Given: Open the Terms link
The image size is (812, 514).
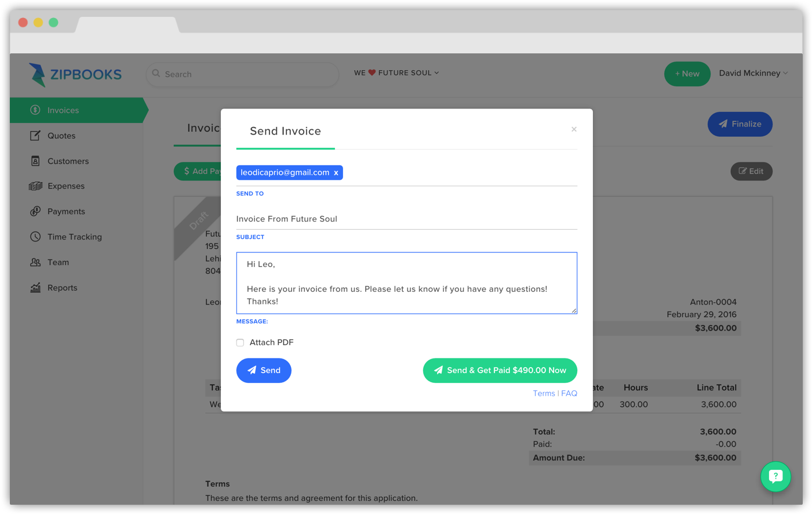Looking at the screenshot, I should click(x=544, y=393).
